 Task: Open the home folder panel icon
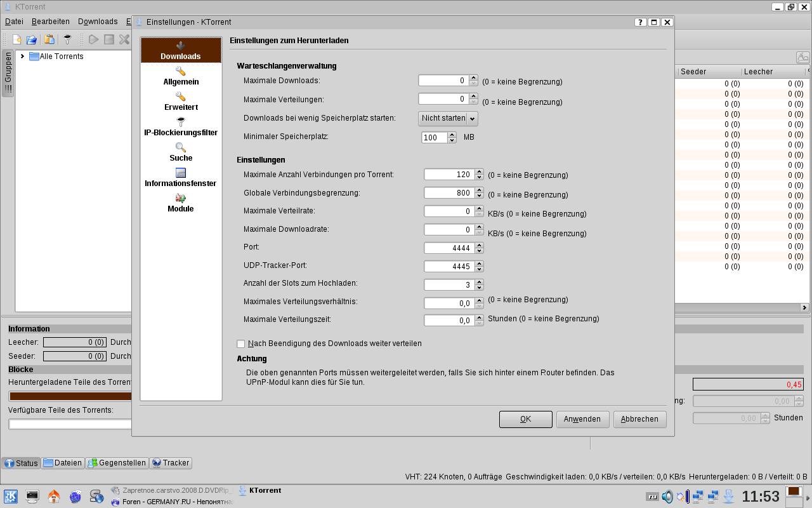[54, 497]
